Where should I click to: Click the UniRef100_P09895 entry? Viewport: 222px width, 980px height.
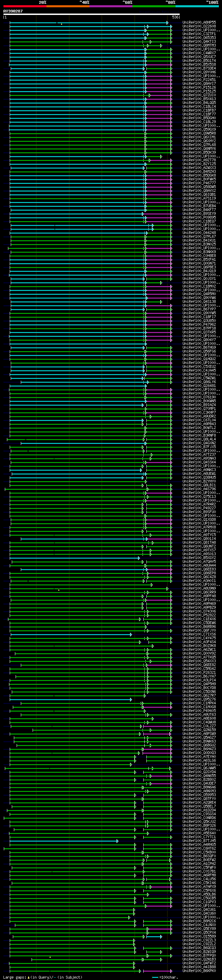(x=199, y=218)
